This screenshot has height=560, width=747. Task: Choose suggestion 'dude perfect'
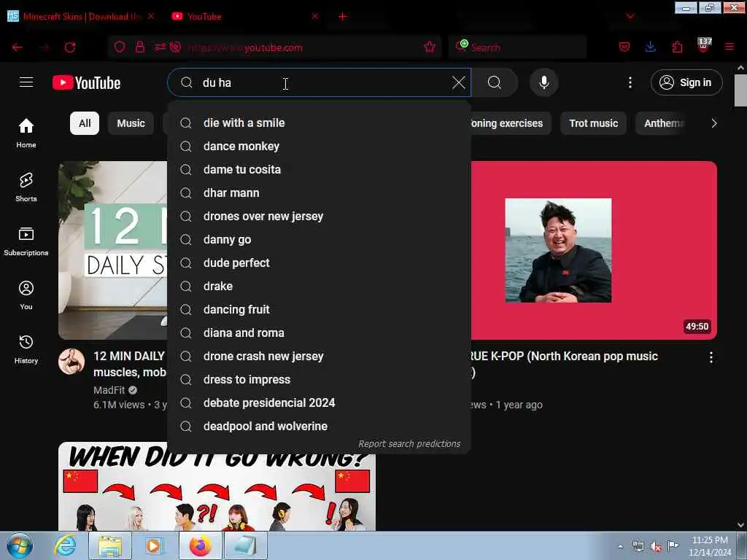320,262
